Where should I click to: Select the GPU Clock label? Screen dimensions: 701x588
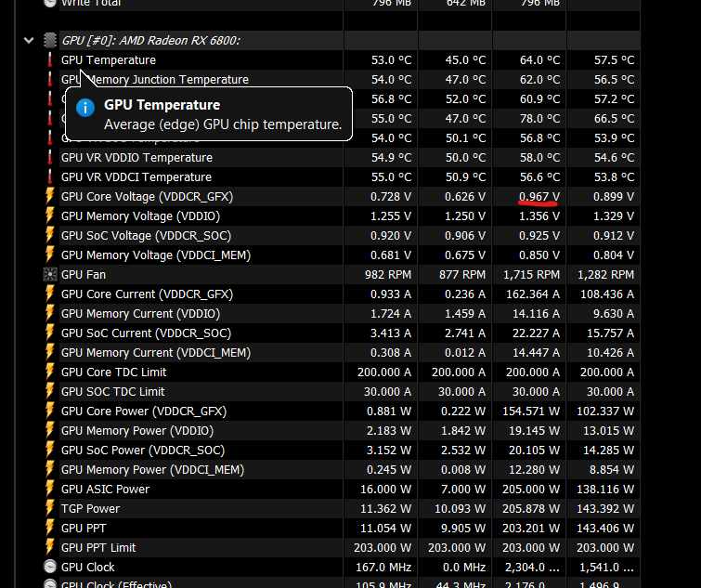click(88, 567)
